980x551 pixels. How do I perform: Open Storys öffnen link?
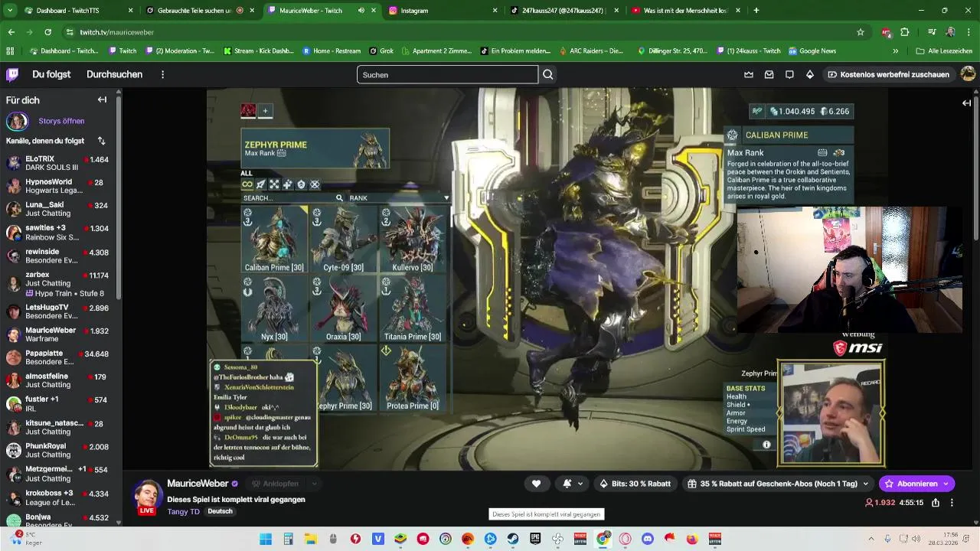coord(61,121)
